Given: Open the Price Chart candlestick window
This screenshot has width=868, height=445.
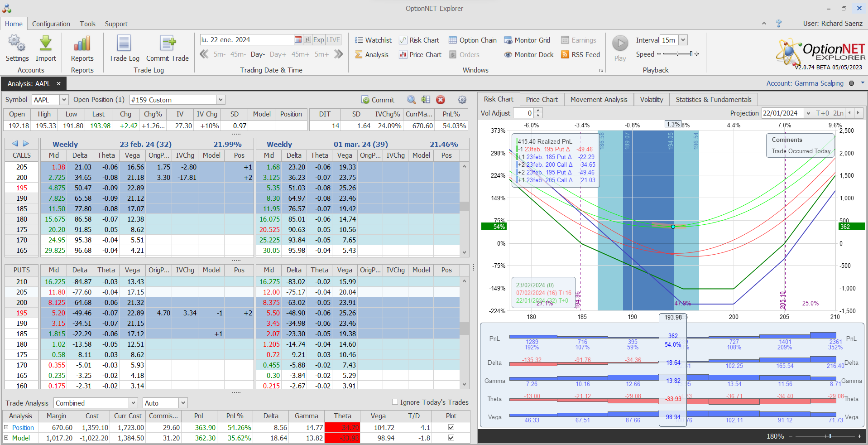Looking at the screenshot, I should [420, 55].
